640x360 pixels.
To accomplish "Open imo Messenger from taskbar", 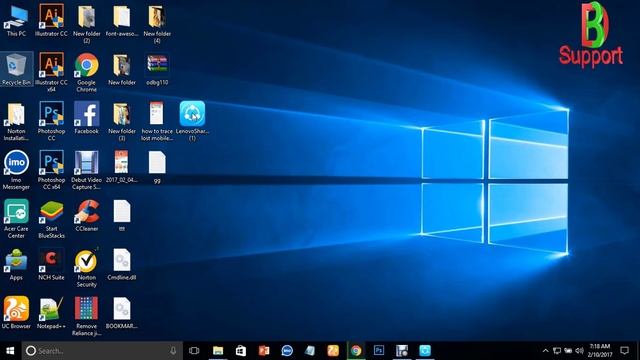I will 287,351.
